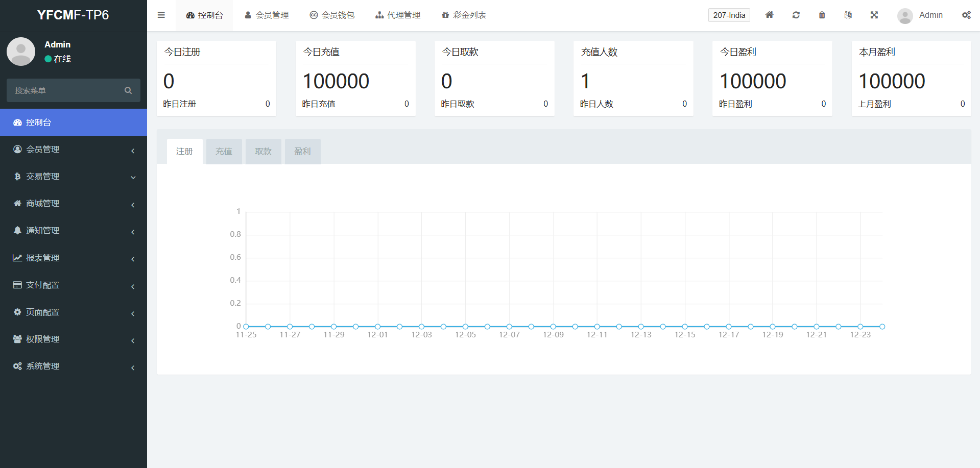Expand 报表管理 in the sidebar
This screenshot has height=468, width=980.
click(74, 258)
